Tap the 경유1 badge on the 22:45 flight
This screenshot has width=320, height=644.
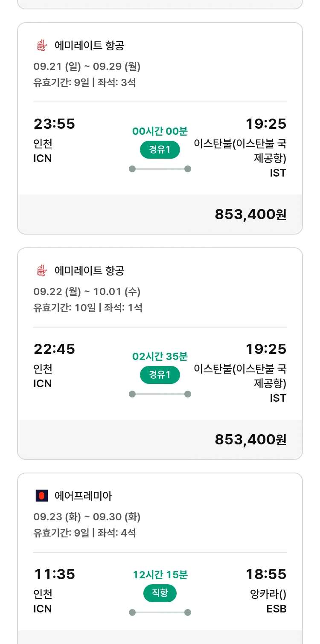[160, 375]
